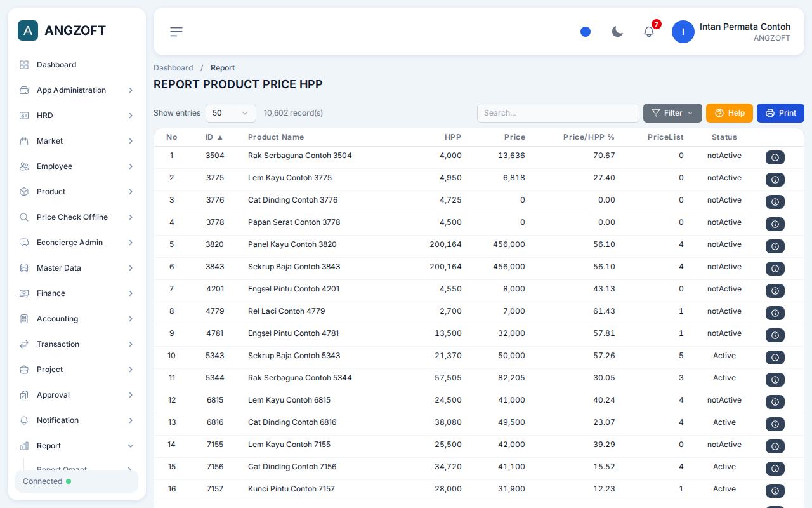This screenshot has height=508, width=812.
Task: Click the 10,602 record(s) text
Action: (x=294, y=113)
